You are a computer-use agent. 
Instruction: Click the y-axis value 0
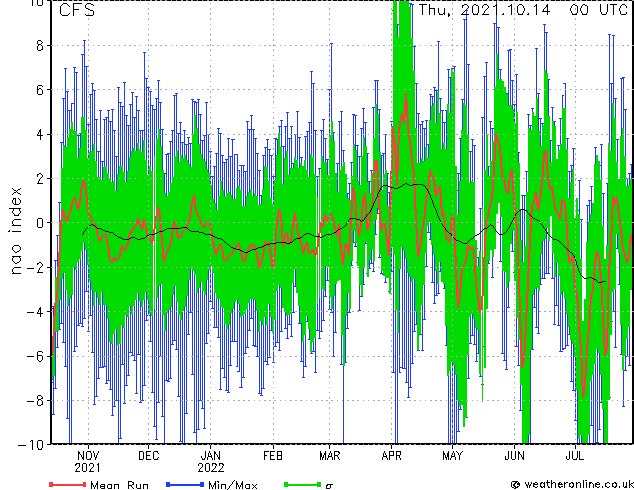[x=40, y=223]
